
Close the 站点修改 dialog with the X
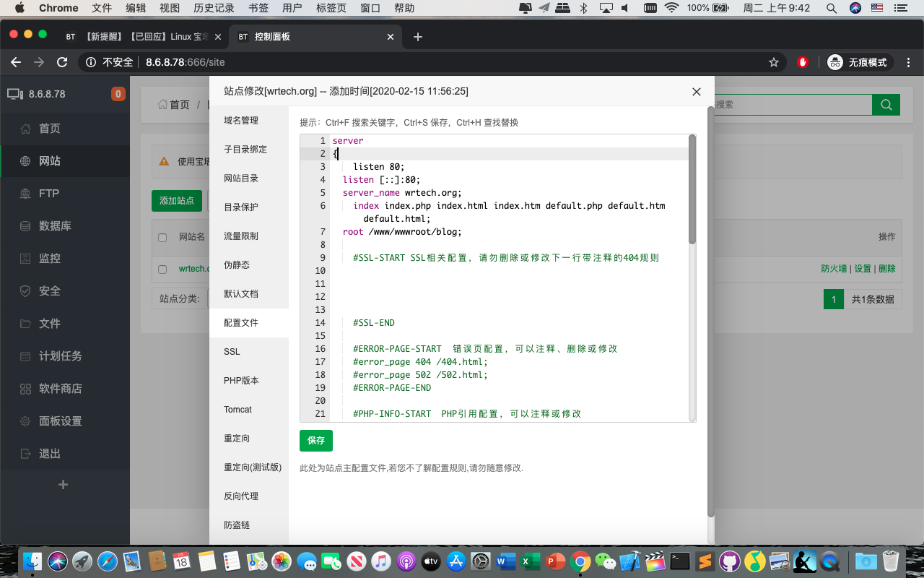pyautogui.click(x=696, y=92)
